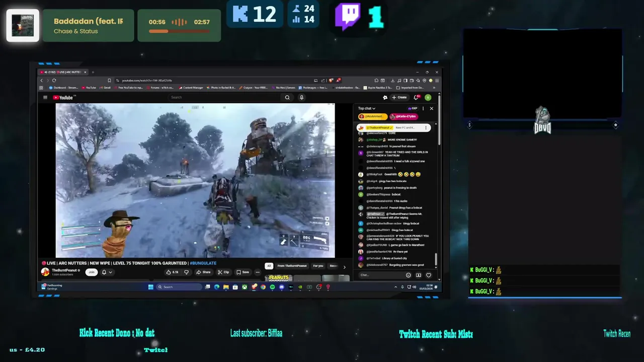
Task: Send a heart reaction in chat
Action: tap(429, 275)
